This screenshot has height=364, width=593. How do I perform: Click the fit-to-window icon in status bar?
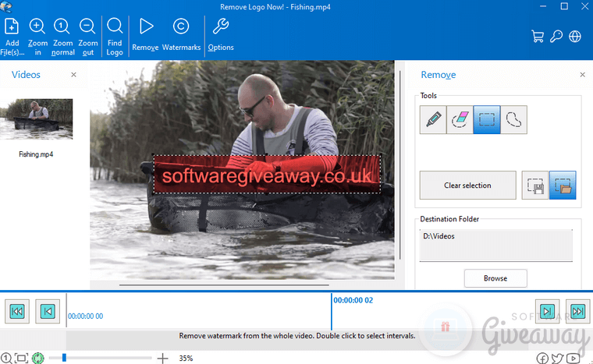click(x=22, y=358)
